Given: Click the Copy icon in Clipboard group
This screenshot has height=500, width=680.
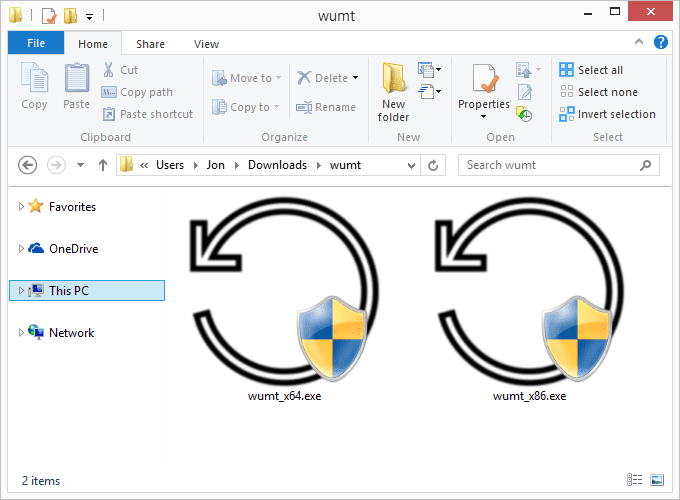Looking at the screenshot, I should tap(34, 86).
